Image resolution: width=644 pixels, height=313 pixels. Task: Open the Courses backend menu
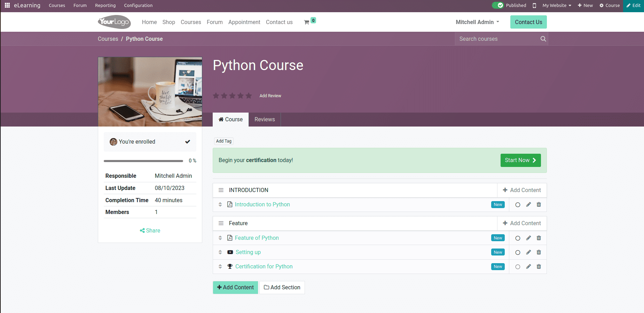pos(57,6)
